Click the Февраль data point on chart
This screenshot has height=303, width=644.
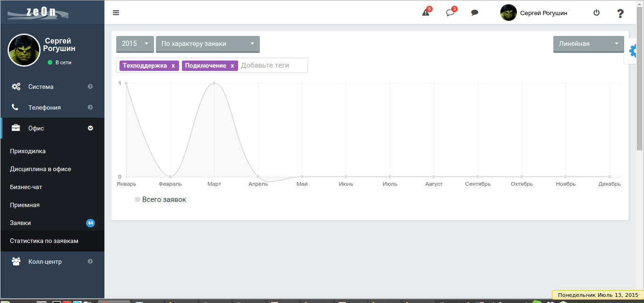click(170, 177)
